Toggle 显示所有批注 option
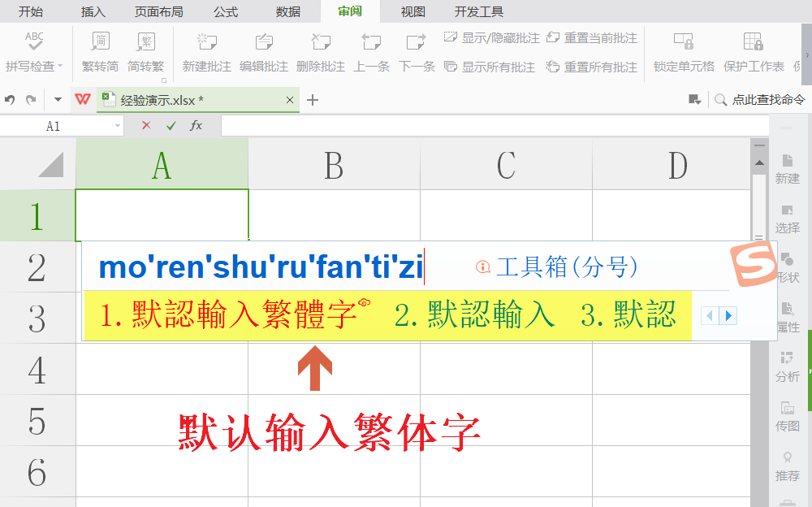Screen dimensions: 812x507 point(490,67)
